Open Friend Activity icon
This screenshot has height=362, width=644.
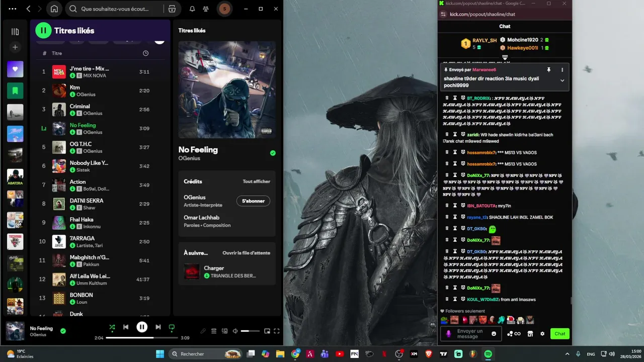pyautogui.click(x=206, y=9)
